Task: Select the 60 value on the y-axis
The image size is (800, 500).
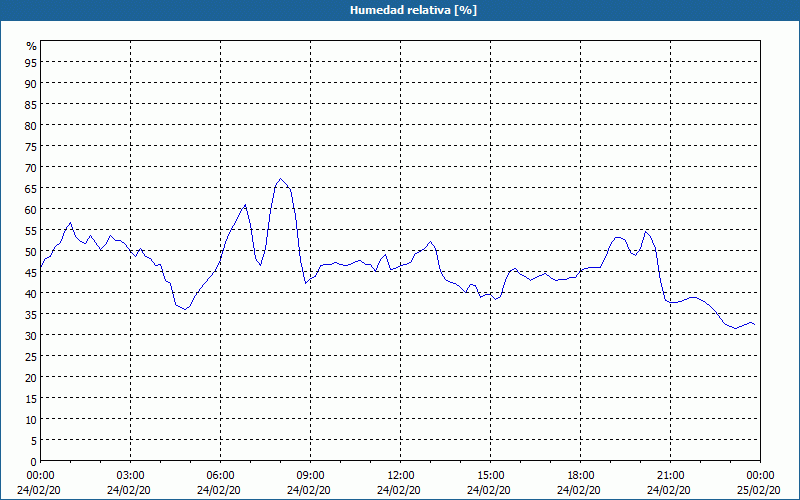Action: click(31, 209)
